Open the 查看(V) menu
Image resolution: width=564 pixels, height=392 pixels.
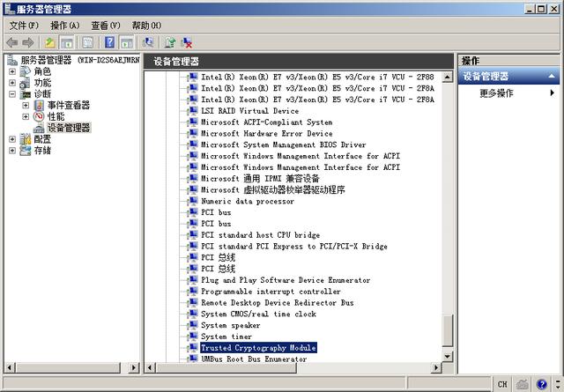(106, 26)
